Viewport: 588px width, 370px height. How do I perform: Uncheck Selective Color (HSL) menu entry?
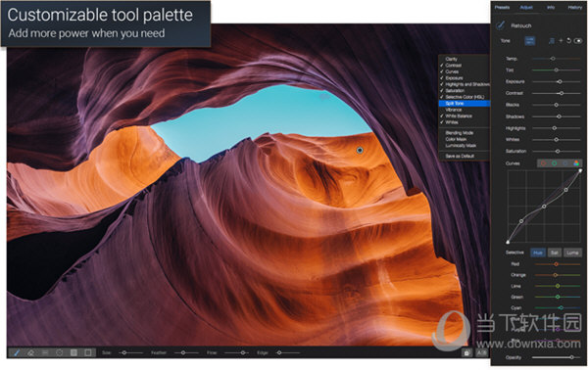pyautogui.click(x=465, y=97)
